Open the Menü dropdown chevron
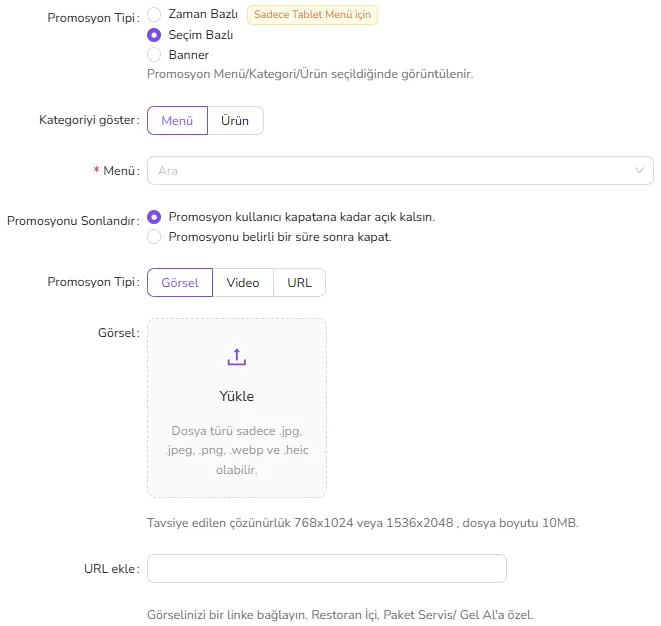 (639, 170)
